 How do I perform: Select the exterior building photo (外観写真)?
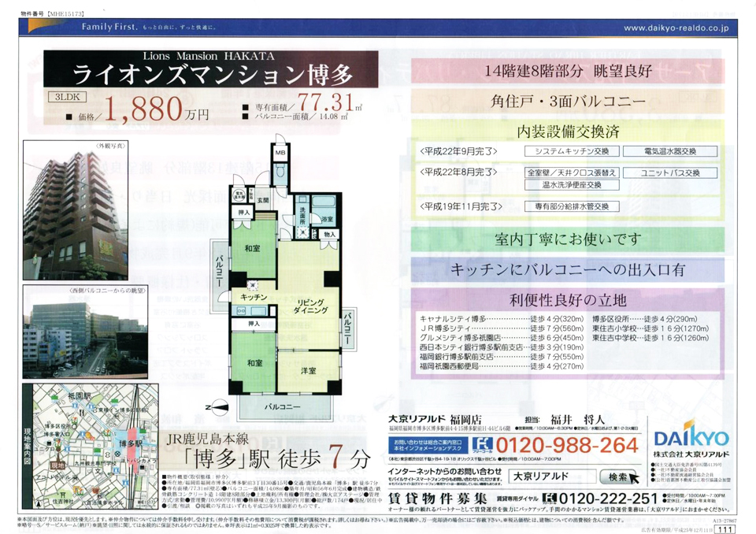[x=76, y=210]
